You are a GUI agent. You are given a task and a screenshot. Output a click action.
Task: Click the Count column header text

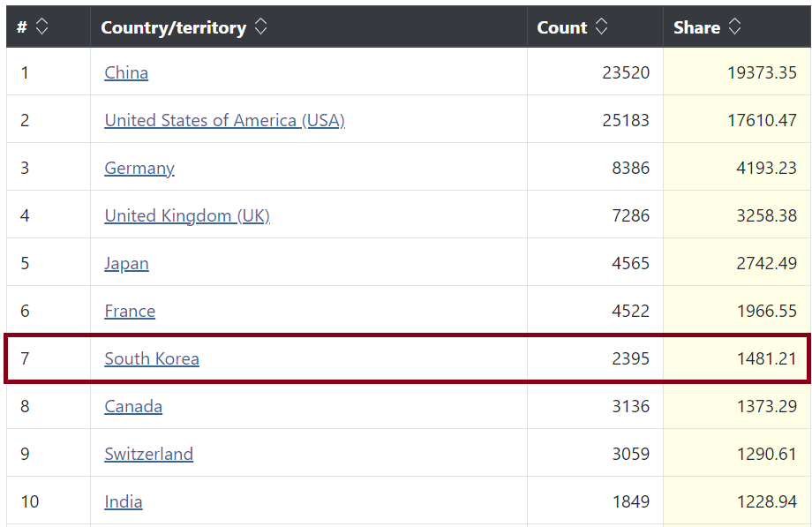pos(561,27)
